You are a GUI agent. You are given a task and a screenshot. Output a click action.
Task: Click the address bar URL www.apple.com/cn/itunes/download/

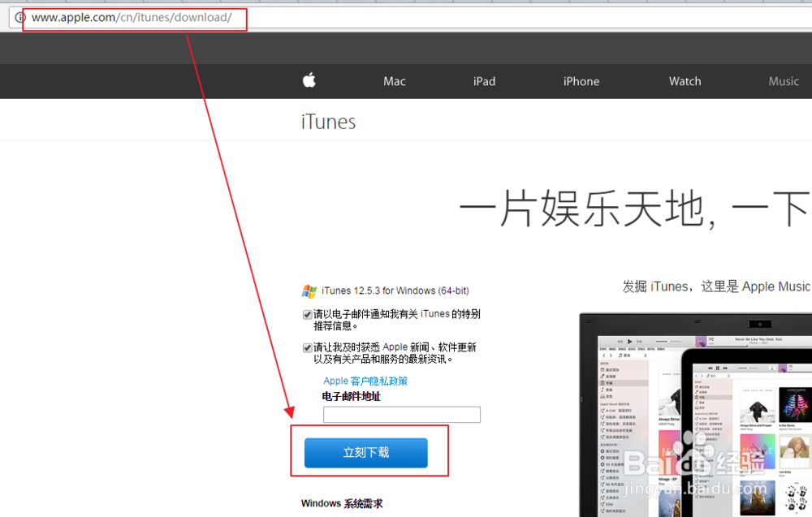coord(132,18)
